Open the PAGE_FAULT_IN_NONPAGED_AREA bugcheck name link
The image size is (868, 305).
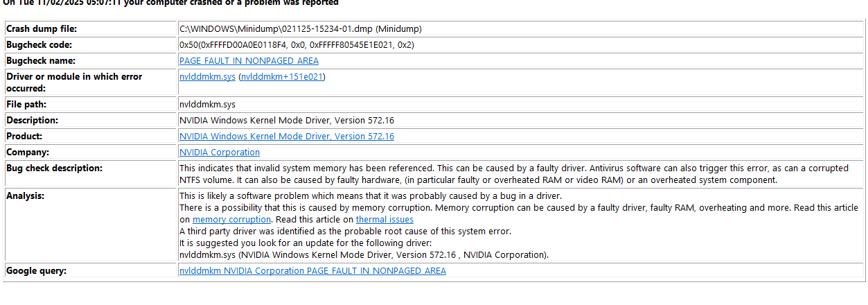[249, 61]
